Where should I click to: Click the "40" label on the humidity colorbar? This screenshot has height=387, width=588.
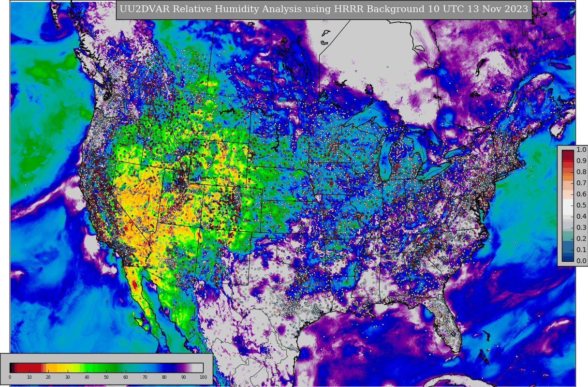pyautogui.click(x=87, y=377)
